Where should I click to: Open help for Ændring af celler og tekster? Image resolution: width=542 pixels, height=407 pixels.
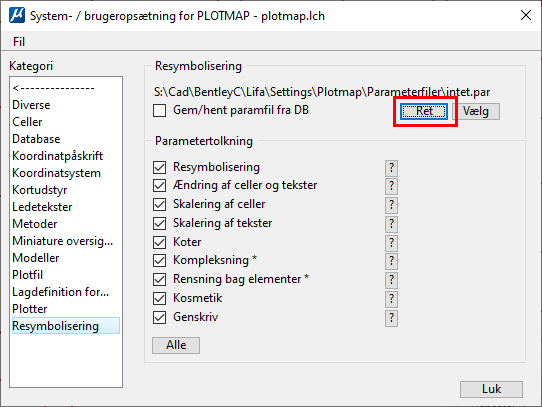pos(391,186)
